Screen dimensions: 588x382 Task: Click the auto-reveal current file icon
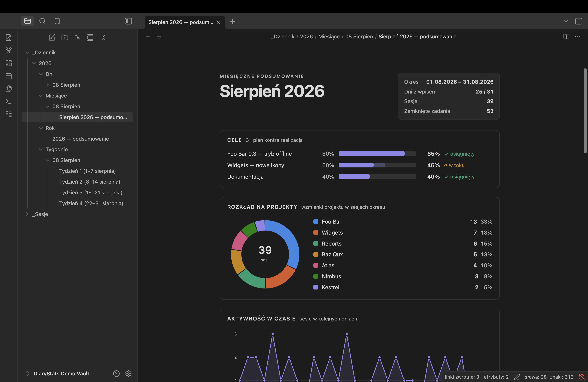point(90,38)
